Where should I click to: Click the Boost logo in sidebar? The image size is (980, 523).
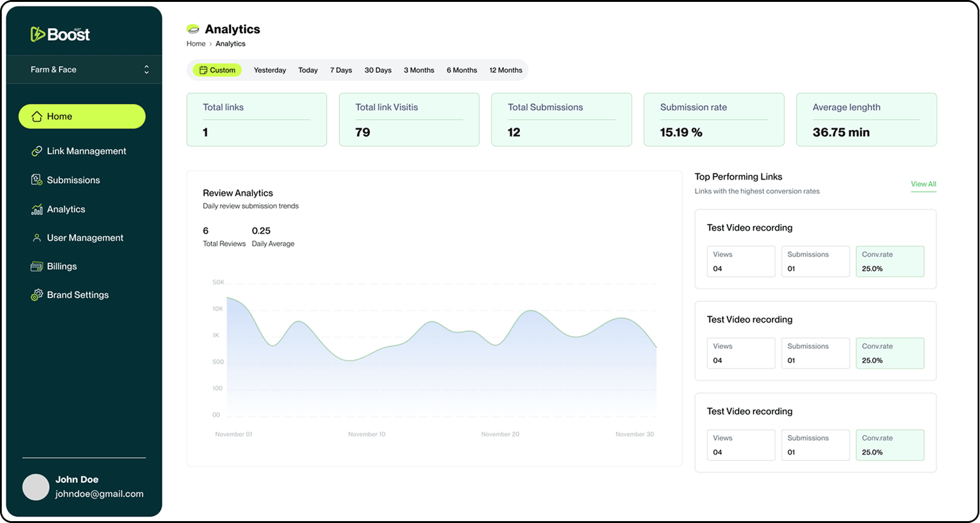tap(60, 34)
